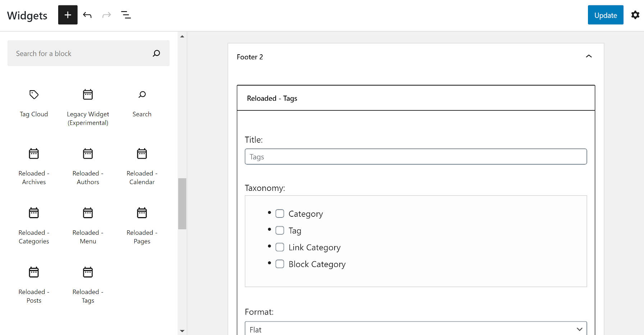
Task: Enable the Tag taxonomy checkbox
Action: tap(280, 230)
